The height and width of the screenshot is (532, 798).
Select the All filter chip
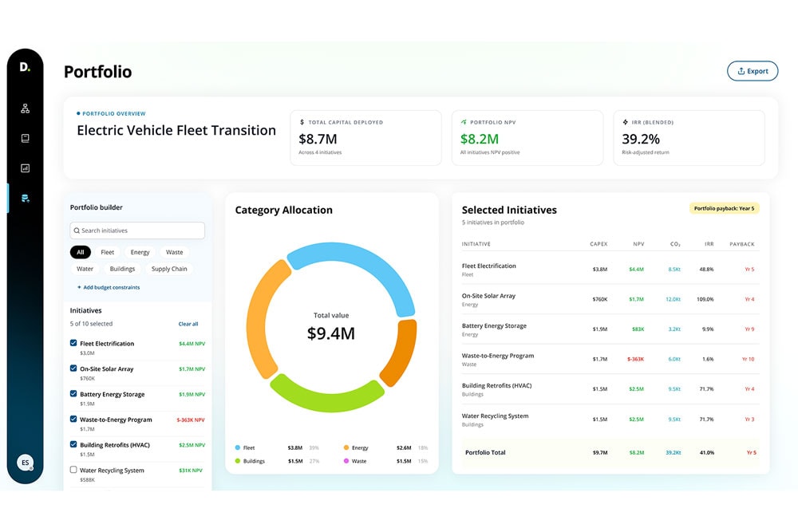coord(81,252)
